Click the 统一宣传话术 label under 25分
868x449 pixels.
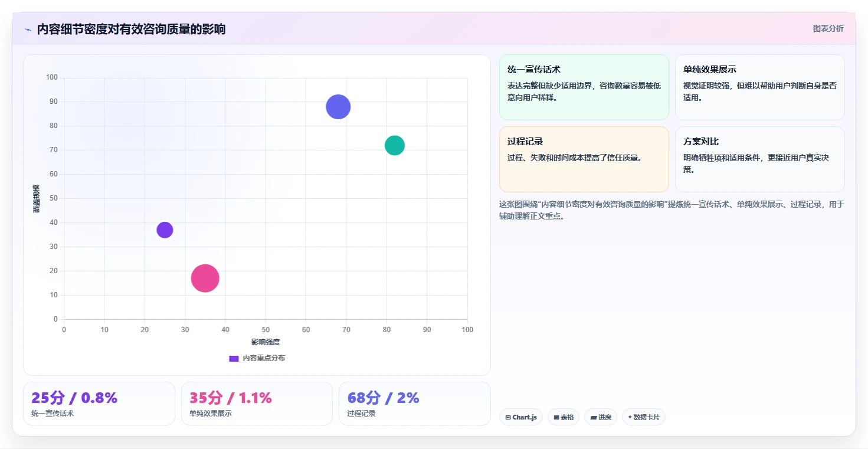click(x=53, y=414)
